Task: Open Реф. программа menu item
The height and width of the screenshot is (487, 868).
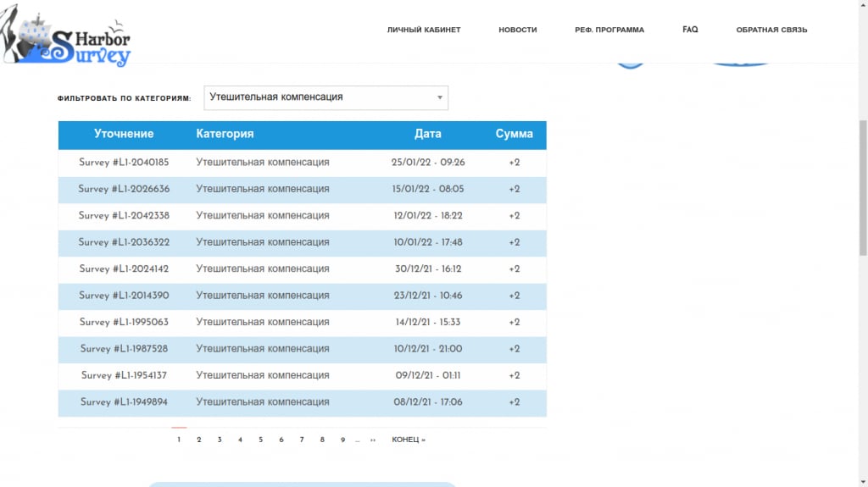Action: (x=609, y=30)
